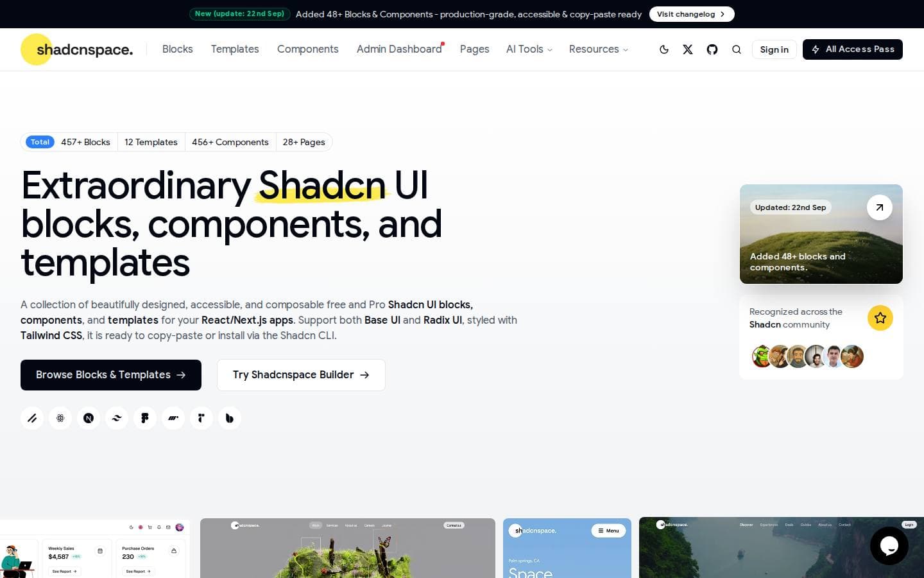
Task: Open the 'Added 48+ blocks' update card
Action: click(x=821, y=234)
